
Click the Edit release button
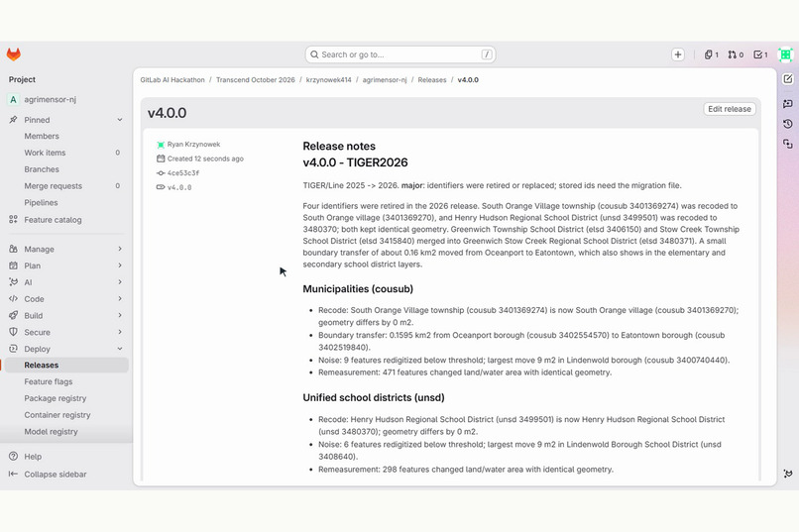pyautogui.click(x=730, y=109)
